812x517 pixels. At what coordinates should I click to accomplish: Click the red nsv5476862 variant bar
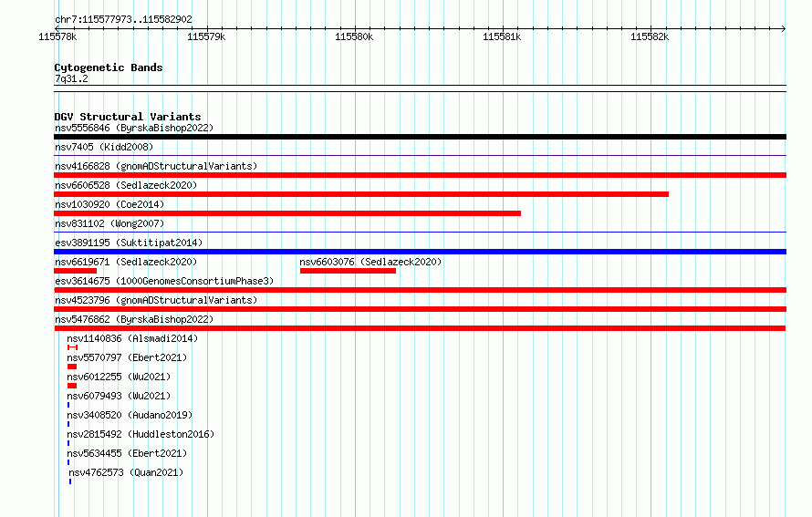click(420, 328)
